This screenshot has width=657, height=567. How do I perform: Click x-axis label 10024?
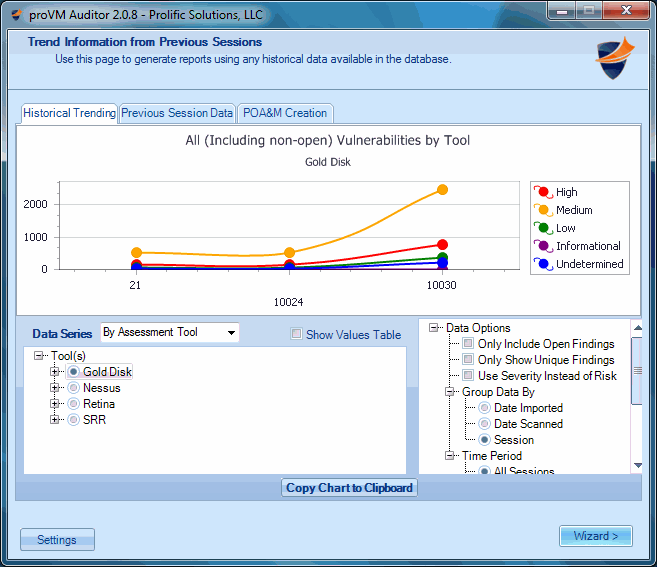(x=288, y=302)
